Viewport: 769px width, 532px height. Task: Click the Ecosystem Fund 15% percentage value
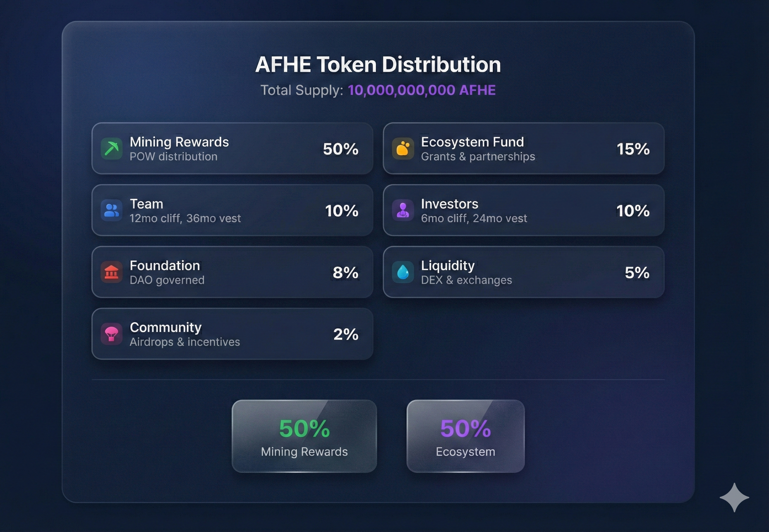click(x=633, y=149)
